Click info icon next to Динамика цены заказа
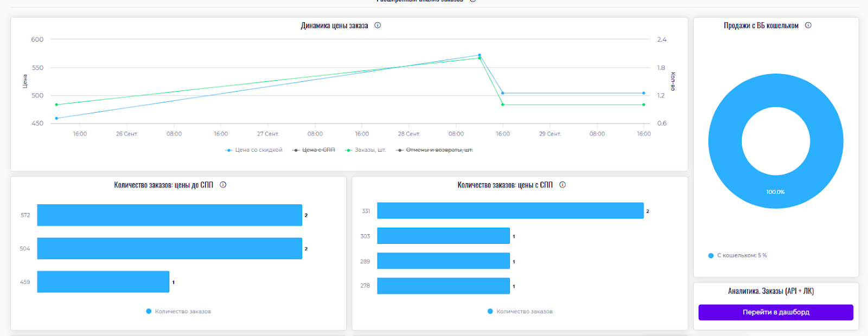868x336 pixels. [x=378, y=25]
